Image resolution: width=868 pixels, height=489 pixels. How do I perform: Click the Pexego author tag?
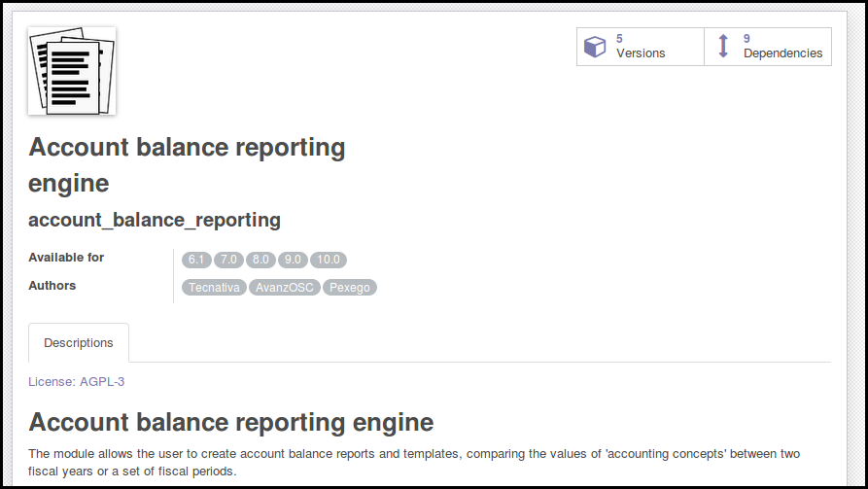(x=350, y=288)
